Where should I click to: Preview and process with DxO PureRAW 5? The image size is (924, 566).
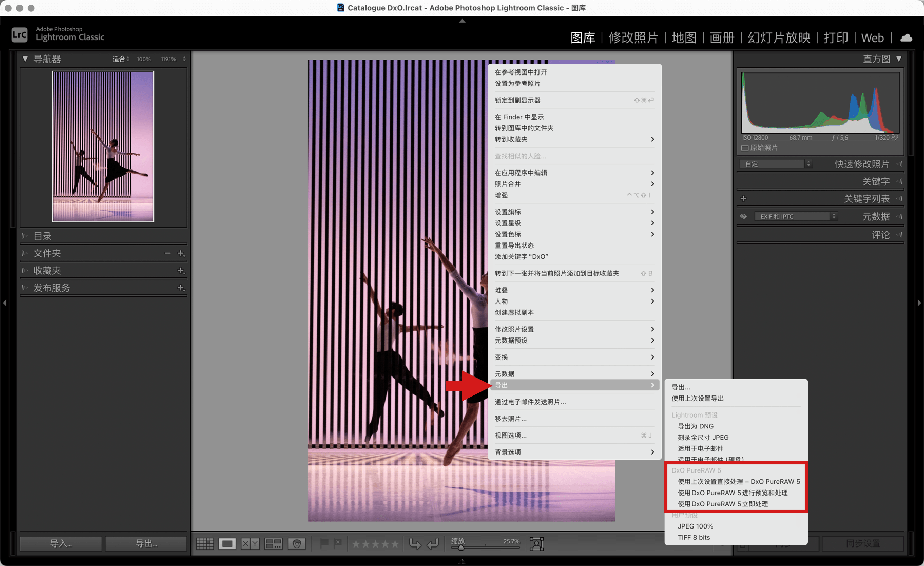736,493
